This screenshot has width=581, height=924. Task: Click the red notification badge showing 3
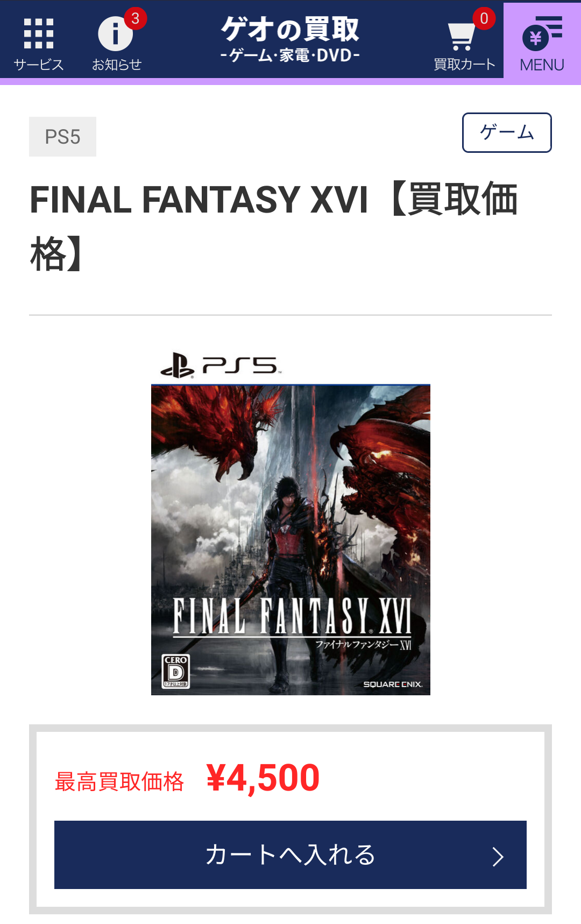coord(136,19)
